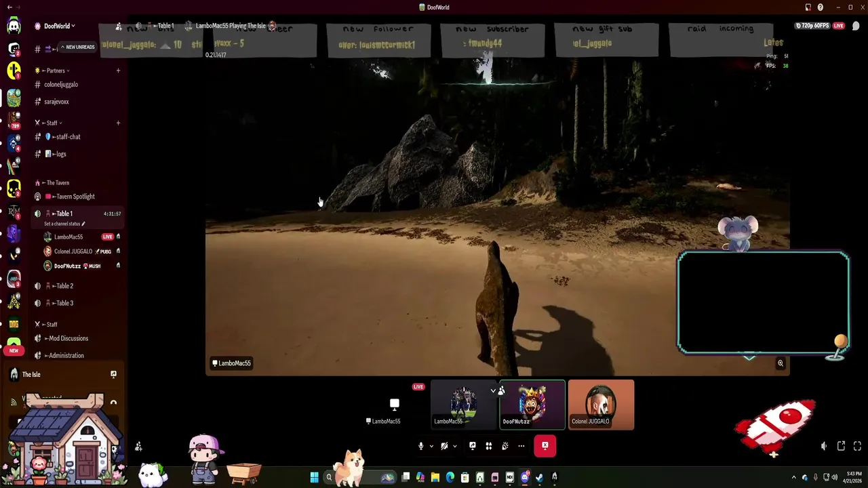The image size is (868, 488).
Task: Select the LamboMac55 participant tile
Action: tap(464, 405)
